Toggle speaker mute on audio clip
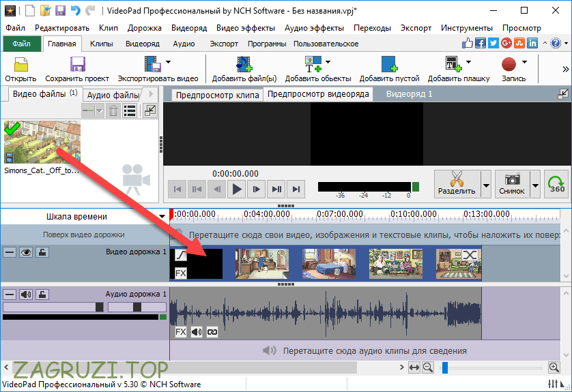 (x=197, y=332)
